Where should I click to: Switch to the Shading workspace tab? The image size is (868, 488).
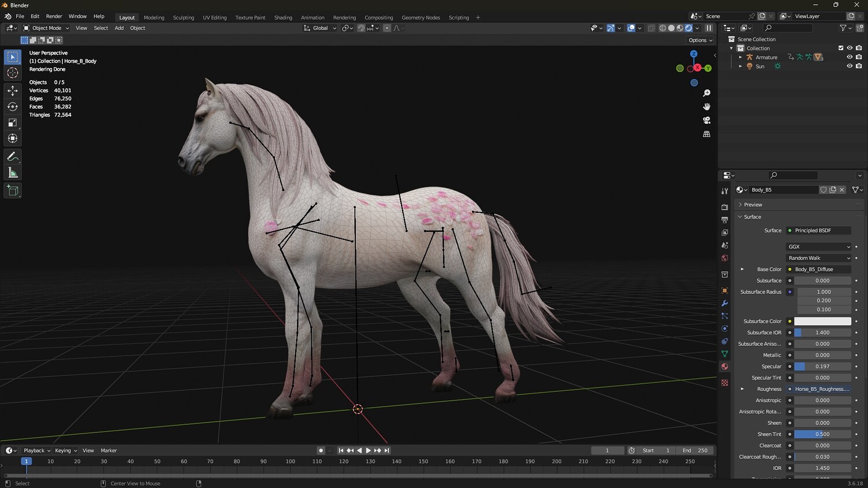coord(283,17)
